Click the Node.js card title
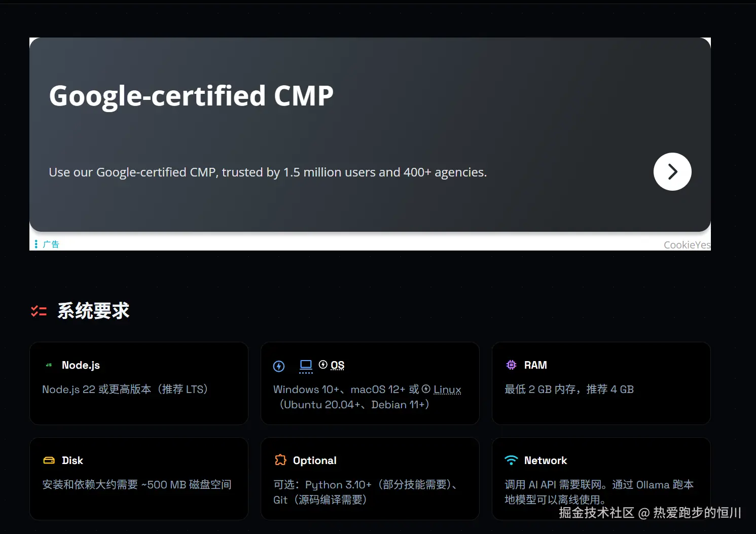This screenshot has height=534, width=756. pos(81,365)
